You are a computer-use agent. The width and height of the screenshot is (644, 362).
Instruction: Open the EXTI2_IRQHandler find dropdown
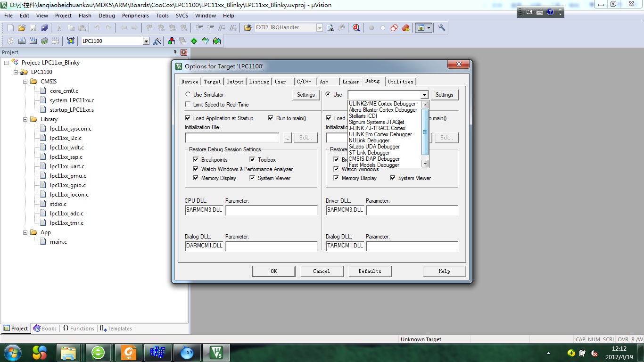pos(319,28)
